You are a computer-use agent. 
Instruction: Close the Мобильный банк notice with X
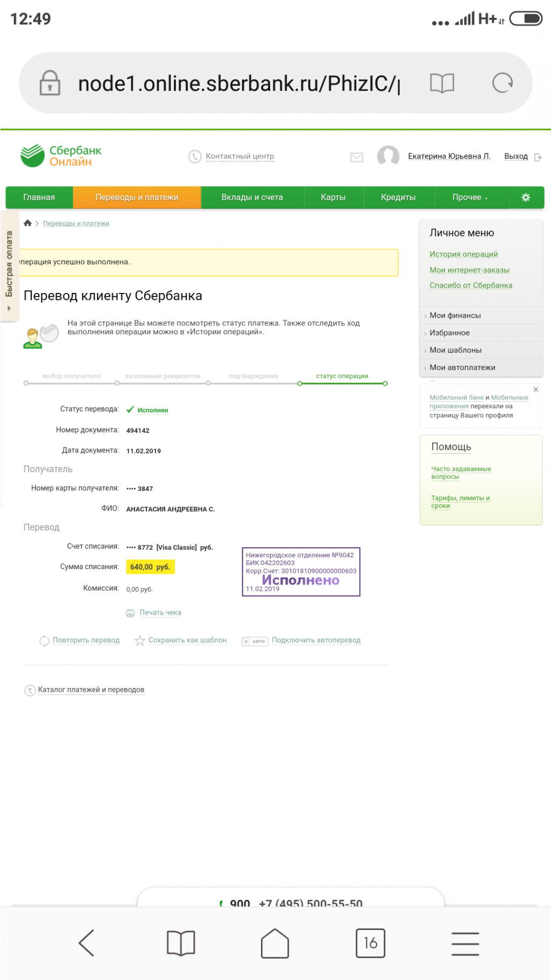pyautogui.click(x=536, y=389)
